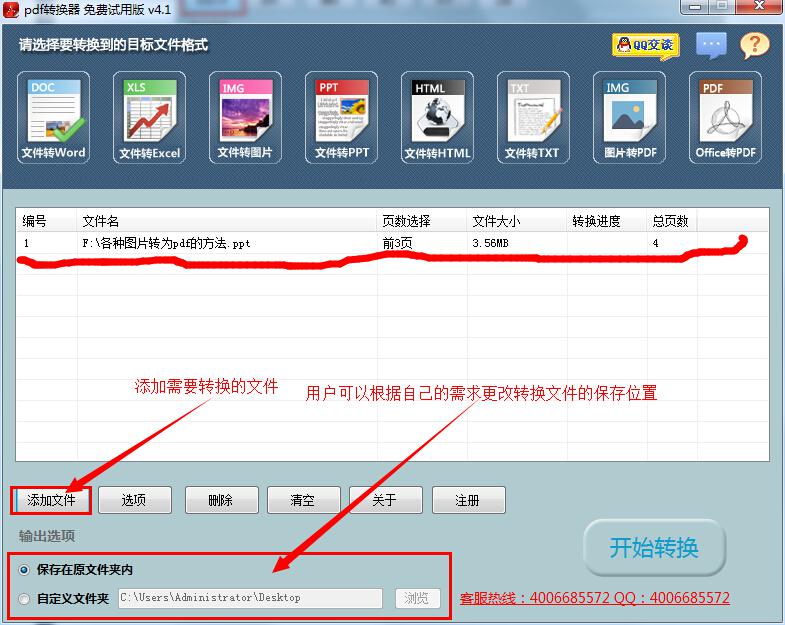Open the blue message bubble icon
The width and height of the screenshot is (785, 625).
coord(711,46)
